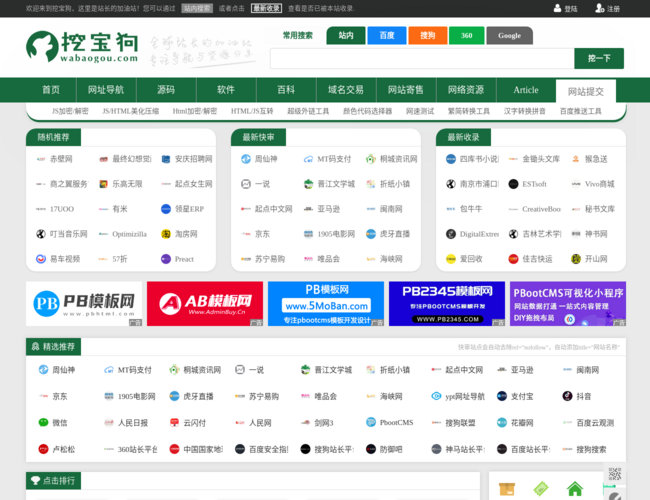
Task: Click 爱回收 icon in 最新收录
Action: (x=451, y=259)
